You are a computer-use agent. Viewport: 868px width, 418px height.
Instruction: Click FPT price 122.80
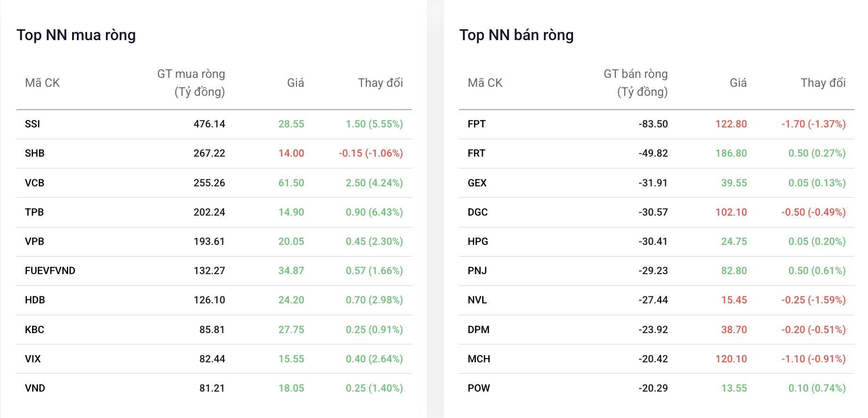click(x=731, y=124)
